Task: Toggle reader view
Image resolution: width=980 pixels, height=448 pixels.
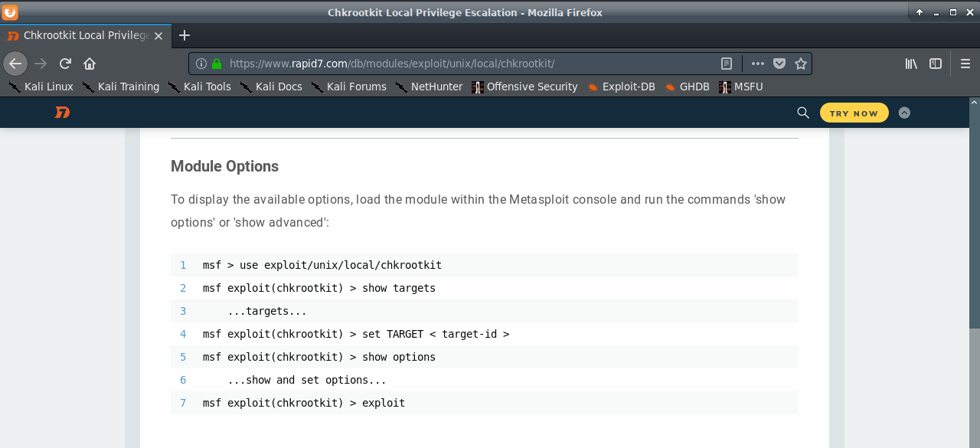Action: 727,64
